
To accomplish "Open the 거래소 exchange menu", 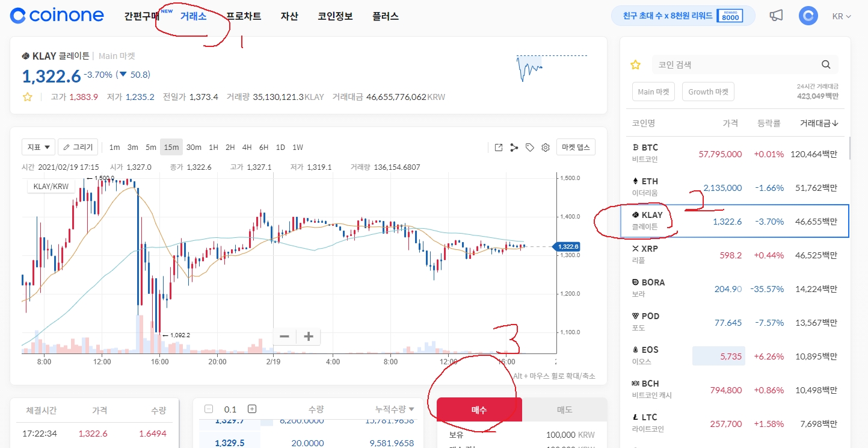I will tap(194, 16).
